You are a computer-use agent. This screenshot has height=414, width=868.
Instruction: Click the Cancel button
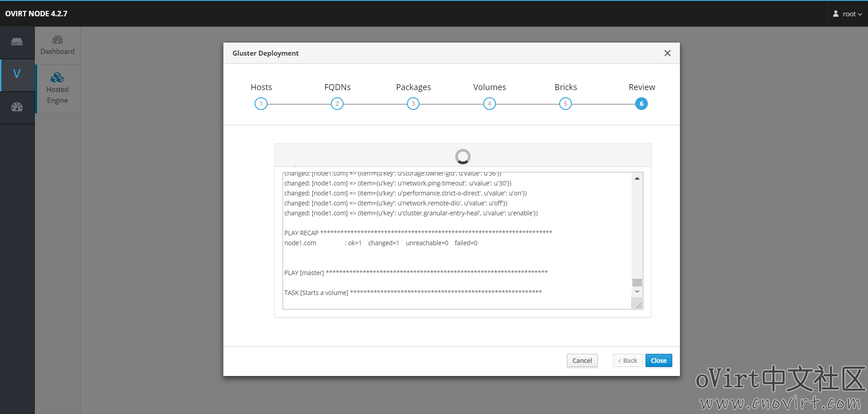582,361
